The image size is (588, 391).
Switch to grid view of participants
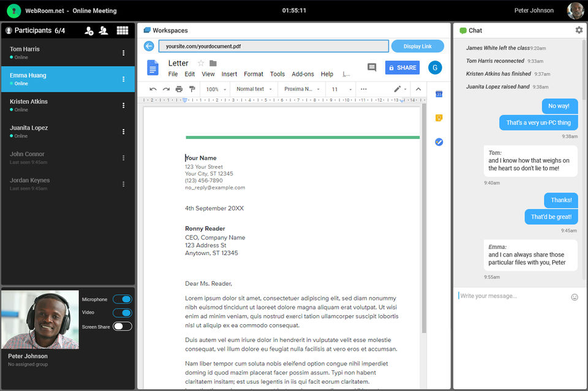click(123, 31)
